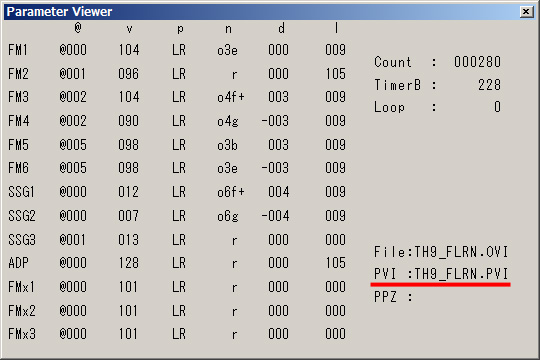Viewport: 540px width, 360px height.
Task: Click the empty PPZ field label
Action: click(393, 297)
